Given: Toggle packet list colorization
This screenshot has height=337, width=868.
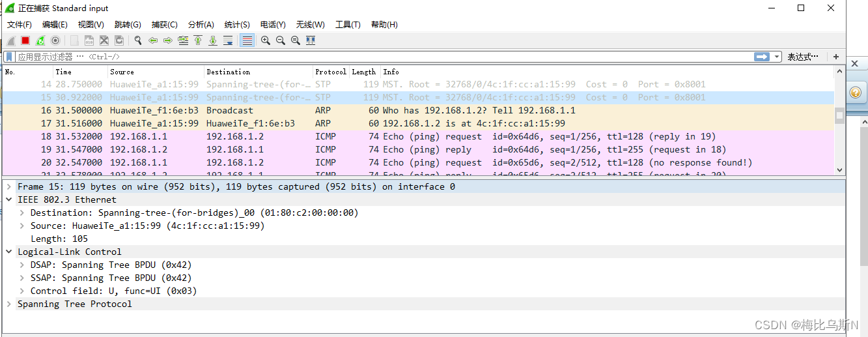Looking at the screenshot, I should [x=247, y=40].
